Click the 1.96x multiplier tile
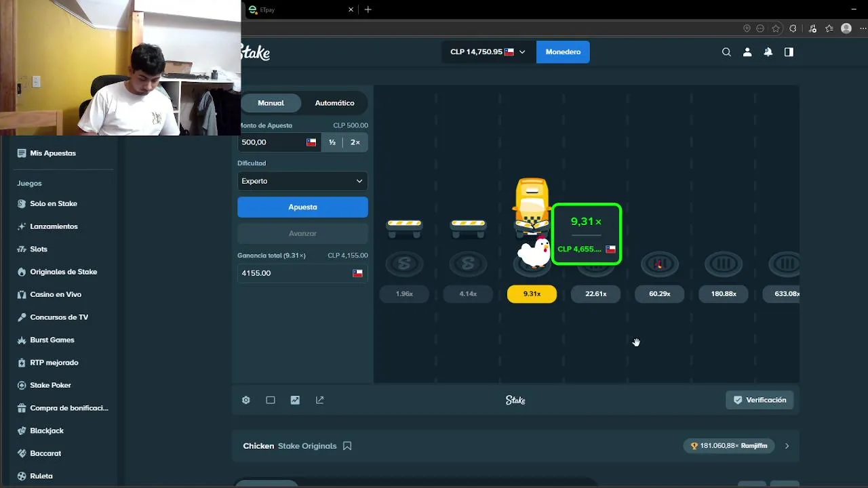The width and height of the screenshot is (868, 488). [x=404, y=293]
